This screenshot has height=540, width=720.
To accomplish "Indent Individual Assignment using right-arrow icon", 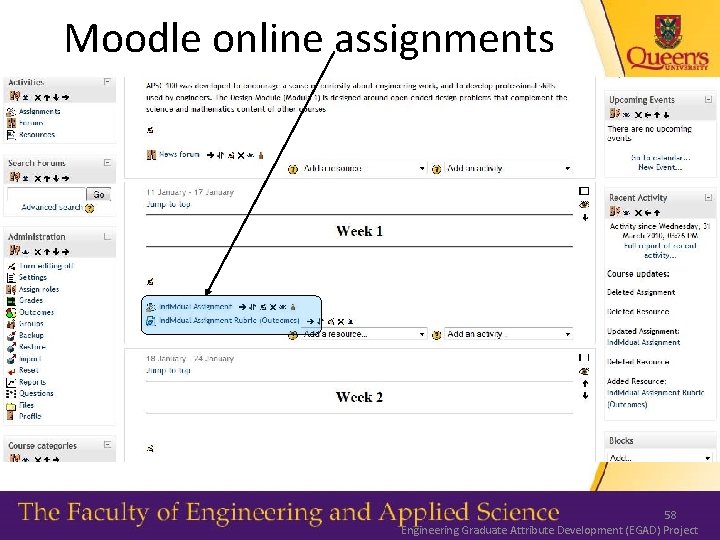I will [242, 307].
